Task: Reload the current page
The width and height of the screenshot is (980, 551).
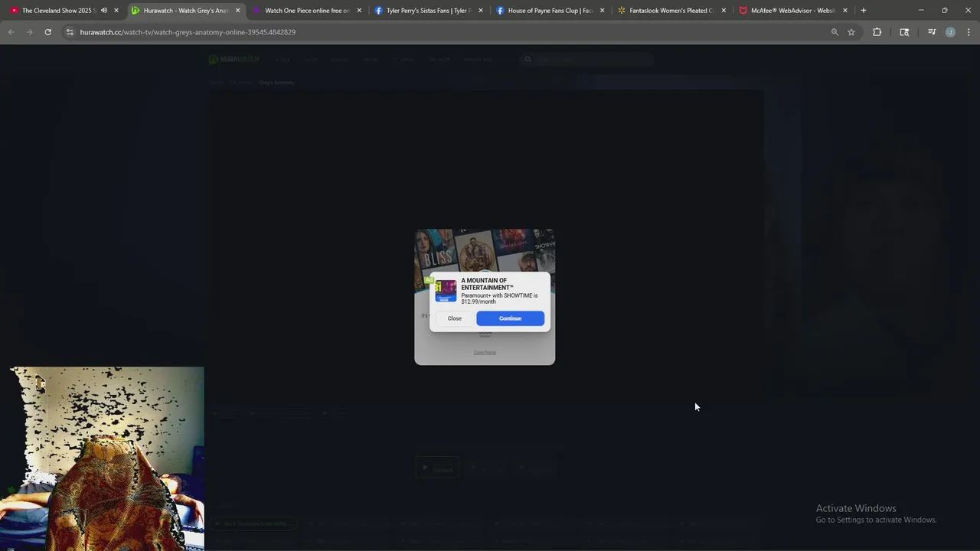Action: pos(47,32)
